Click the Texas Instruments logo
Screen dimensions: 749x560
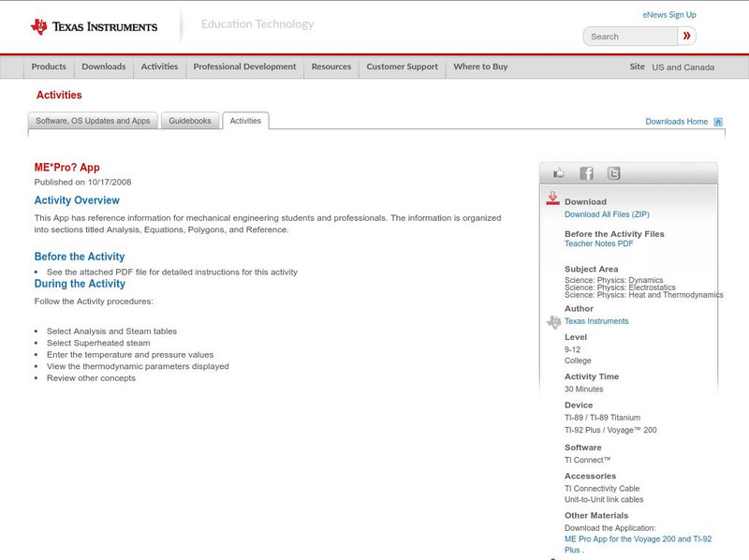pyautogui.click(x=94, y=27)
